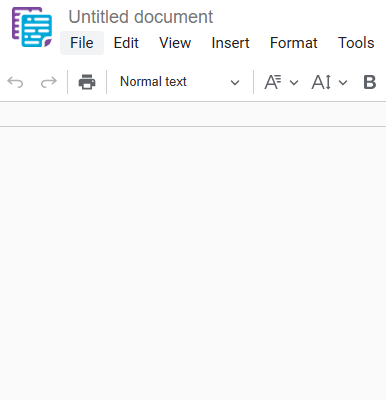386x400 pixels.
Task: Open the Edit menu
Action: pos(126,43)
